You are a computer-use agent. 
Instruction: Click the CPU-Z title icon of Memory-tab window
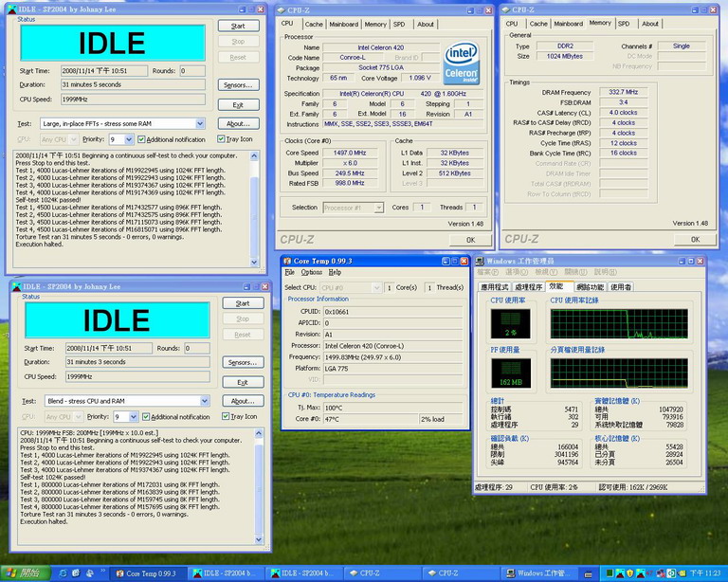coord(505,9)
